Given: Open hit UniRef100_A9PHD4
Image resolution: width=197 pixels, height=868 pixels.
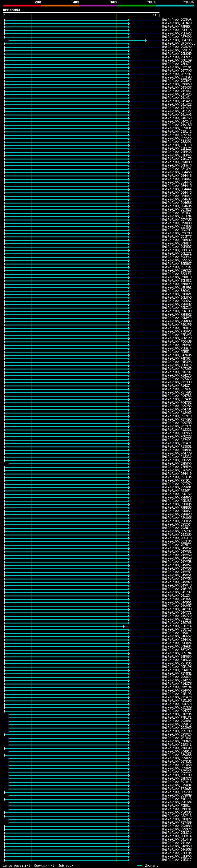Looking at the screenshot, I should pyautogui.click(x=177, y=26).
